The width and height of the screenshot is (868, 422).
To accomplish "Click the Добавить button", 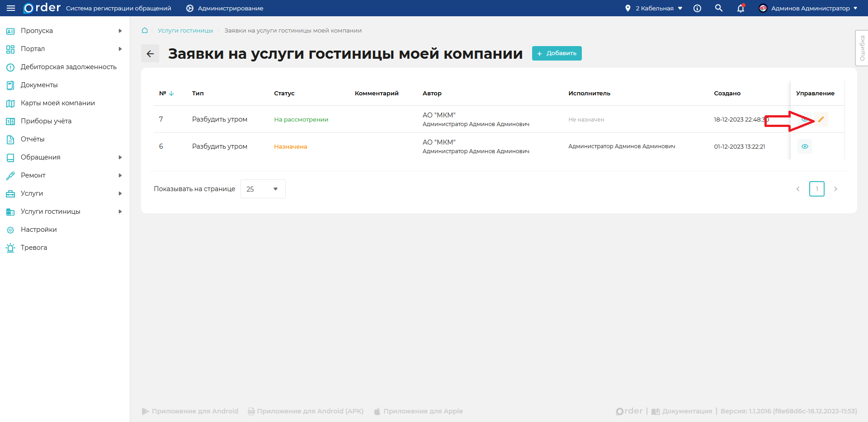I will 557,53.
